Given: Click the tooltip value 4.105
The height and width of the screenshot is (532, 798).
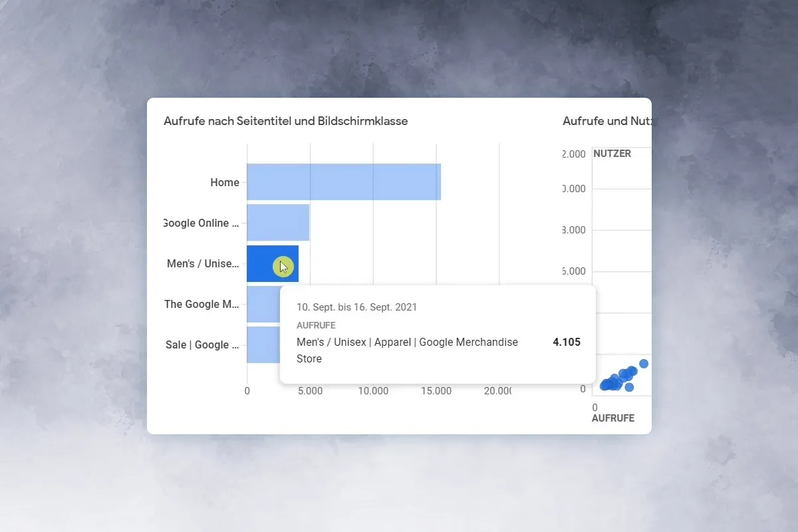Looking at the screenshot, I should pos(567,342).
